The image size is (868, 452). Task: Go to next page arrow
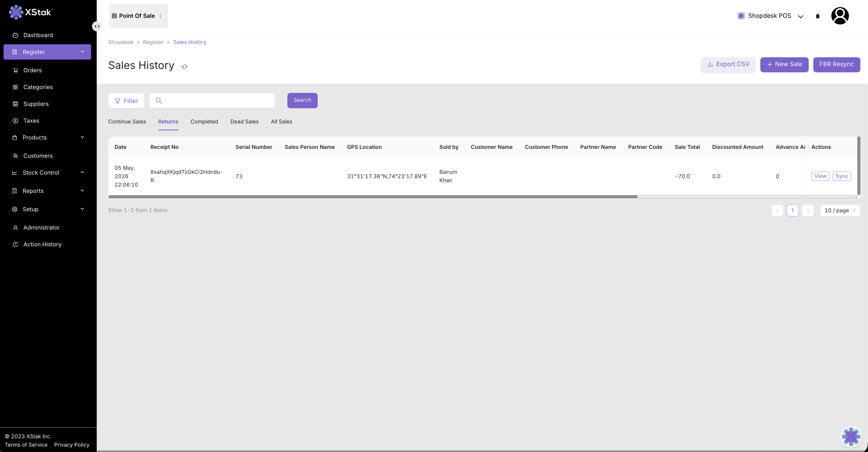[808, 210]
